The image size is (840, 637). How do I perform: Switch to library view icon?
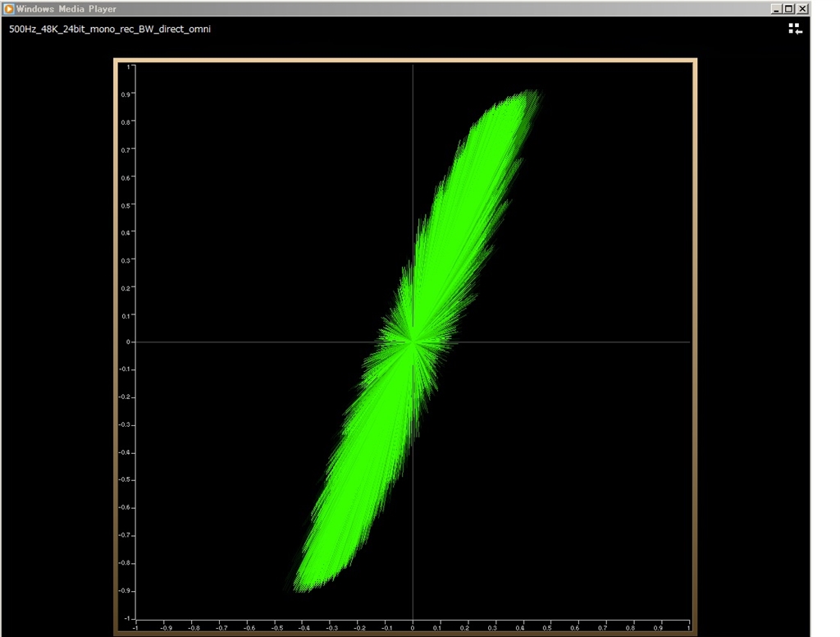point(795,29)
